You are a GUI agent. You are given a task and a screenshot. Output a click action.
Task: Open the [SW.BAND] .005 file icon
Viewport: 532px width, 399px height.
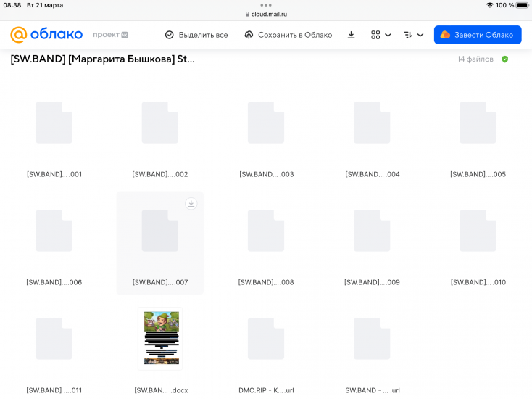478,123
